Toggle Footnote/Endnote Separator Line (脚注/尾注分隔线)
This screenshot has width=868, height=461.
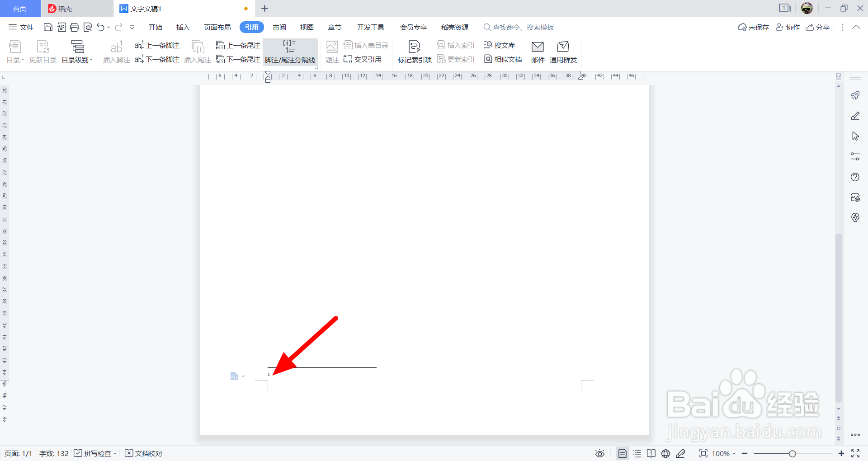pos(290,52)
